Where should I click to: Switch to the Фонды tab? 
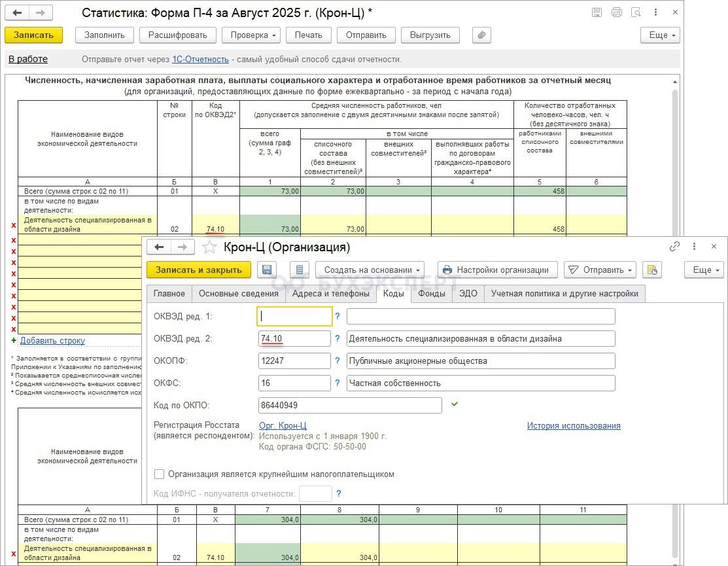432,294
